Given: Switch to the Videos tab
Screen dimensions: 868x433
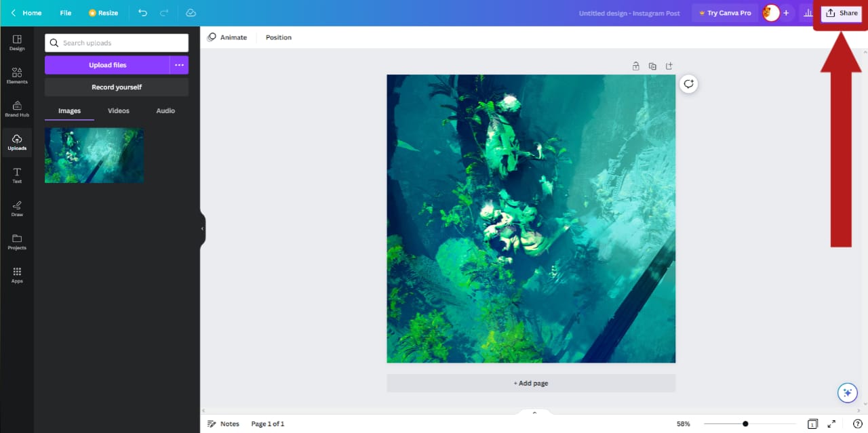Looking at the screenshot, I should 119,110.
